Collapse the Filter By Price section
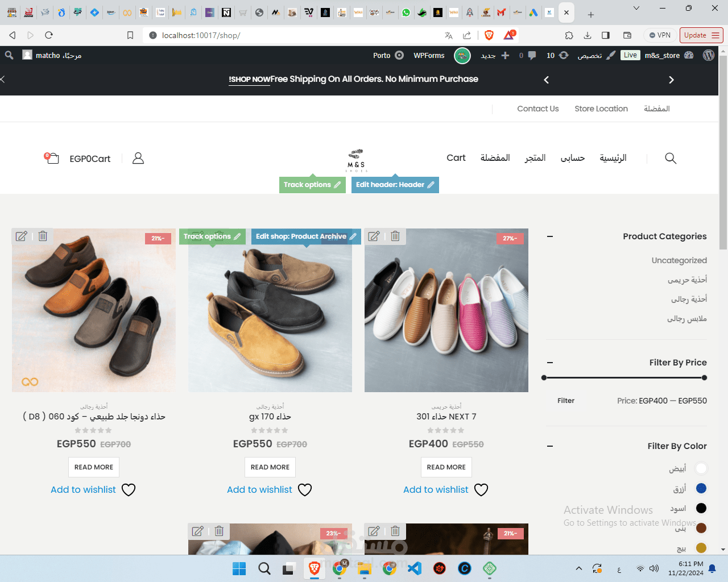Viewport: 728px width, 582px height. tap(549, 362)
